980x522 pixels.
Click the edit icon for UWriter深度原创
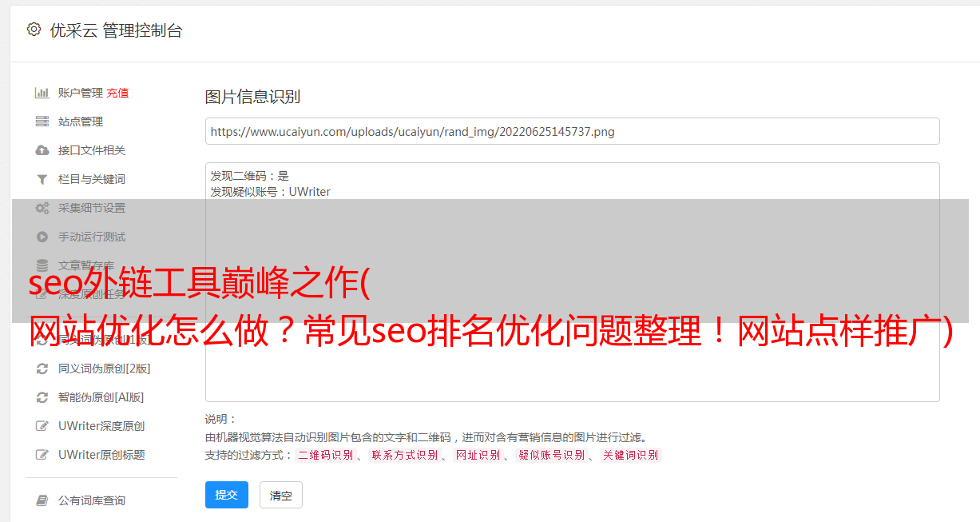pyautogui.click(x=42, y=426)
